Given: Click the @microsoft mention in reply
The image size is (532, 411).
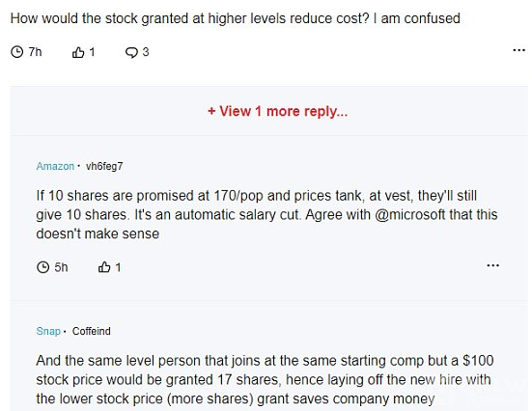Looking at the screenshot, I should [x=409, y=214].
